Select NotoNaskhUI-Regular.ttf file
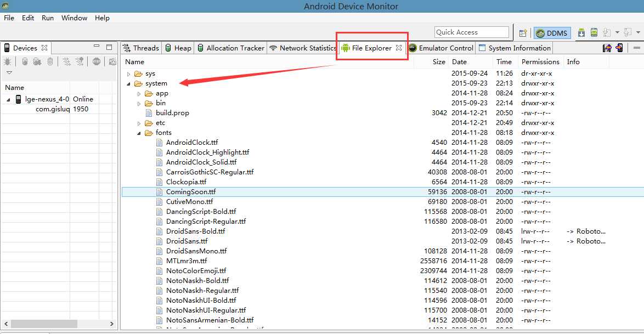This screenshot has width=644, height=334. (206, 310)
